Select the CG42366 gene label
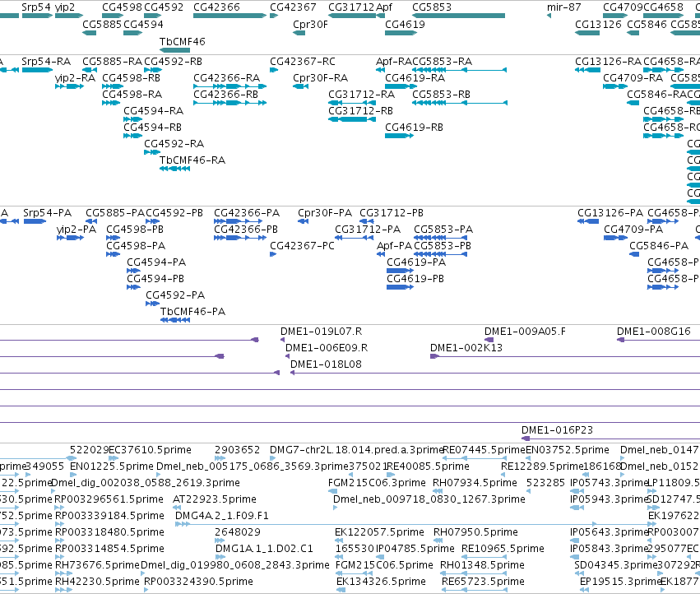This screenshot has width=700, height=594. (216, 7)
